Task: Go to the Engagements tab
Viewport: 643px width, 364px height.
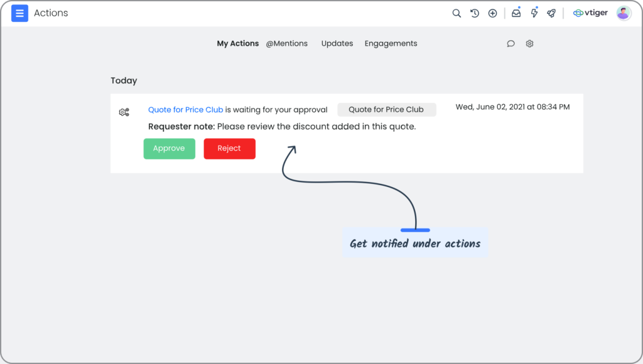Action: [x=391, y=43]
